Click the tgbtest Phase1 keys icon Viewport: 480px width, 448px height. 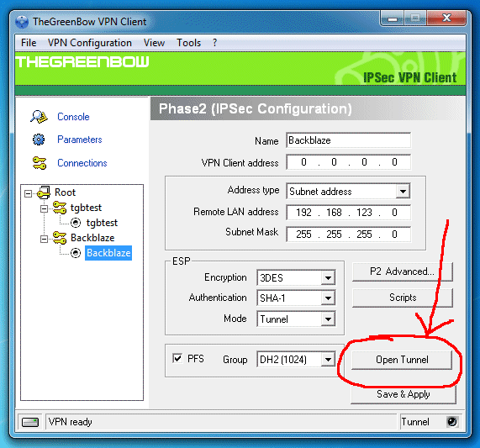(60, 208)
